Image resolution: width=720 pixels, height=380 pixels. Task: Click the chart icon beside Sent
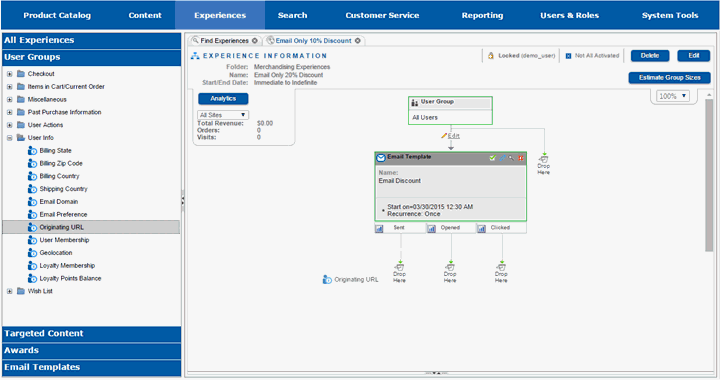(x=379, y=228)
